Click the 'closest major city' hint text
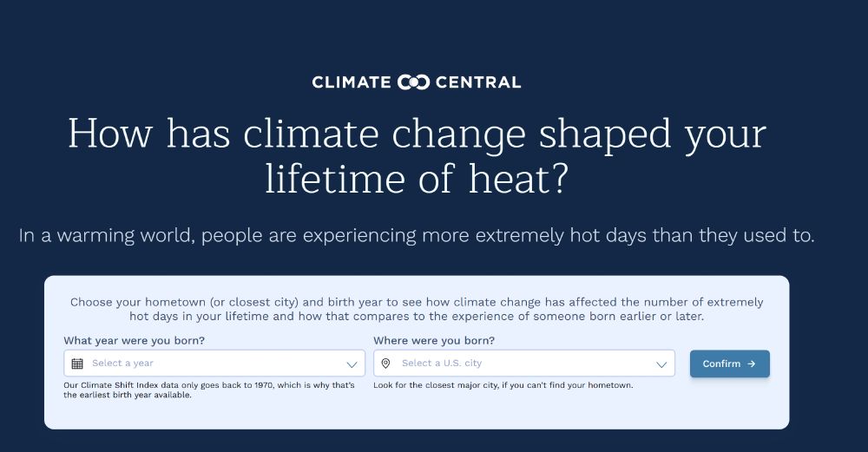Viewport: 868px width, 452px height. [503, 385]
